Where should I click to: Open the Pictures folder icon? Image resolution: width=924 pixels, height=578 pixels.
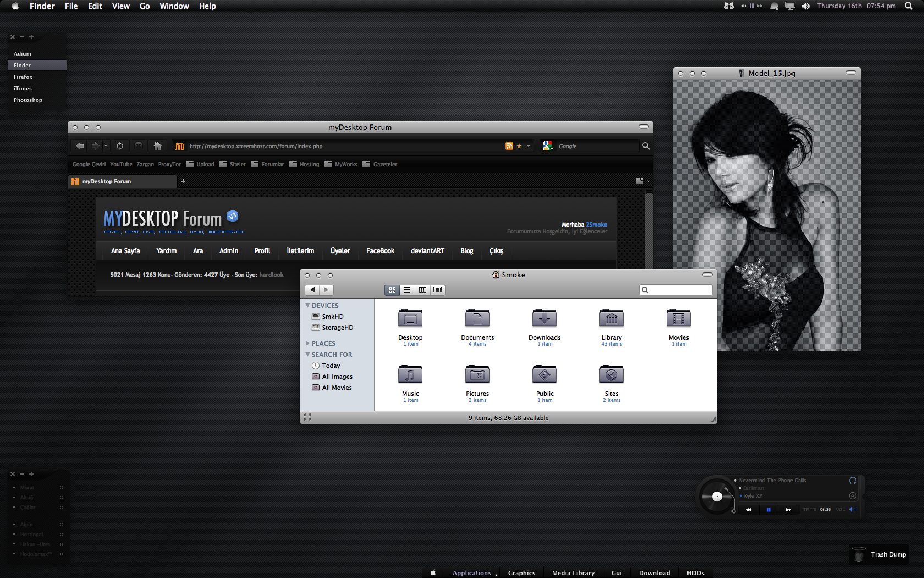(477, 374)
